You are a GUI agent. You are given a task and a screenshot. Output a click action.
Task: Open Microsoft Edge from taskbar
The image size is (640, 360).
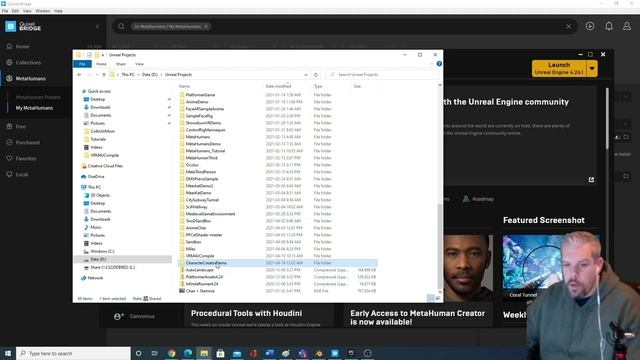(x=188, y=353)
